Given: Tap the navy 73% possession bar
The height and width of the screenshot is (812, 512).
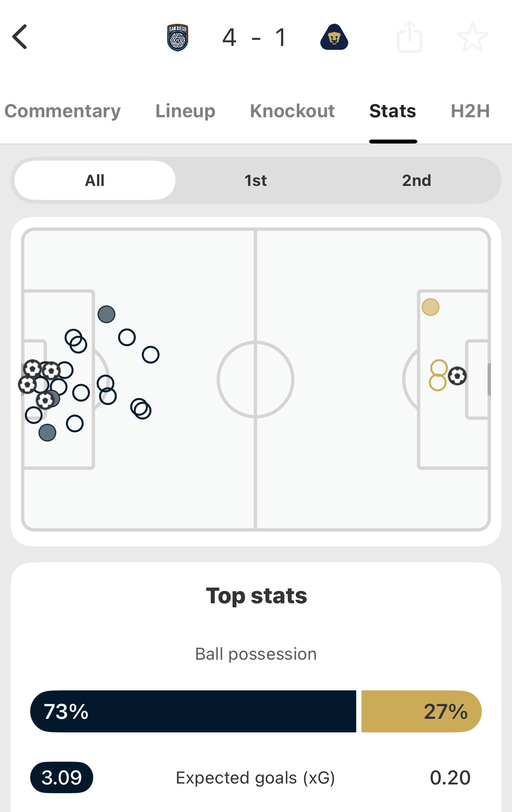Looking at the screenshot, I should (193, 711).
